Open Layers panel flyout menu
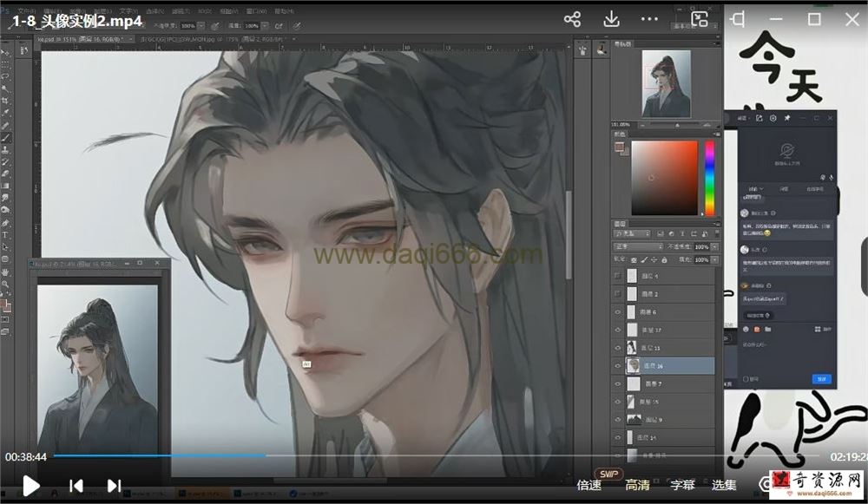The height and width of the screenshot is (504, 868). coord(716,224)
